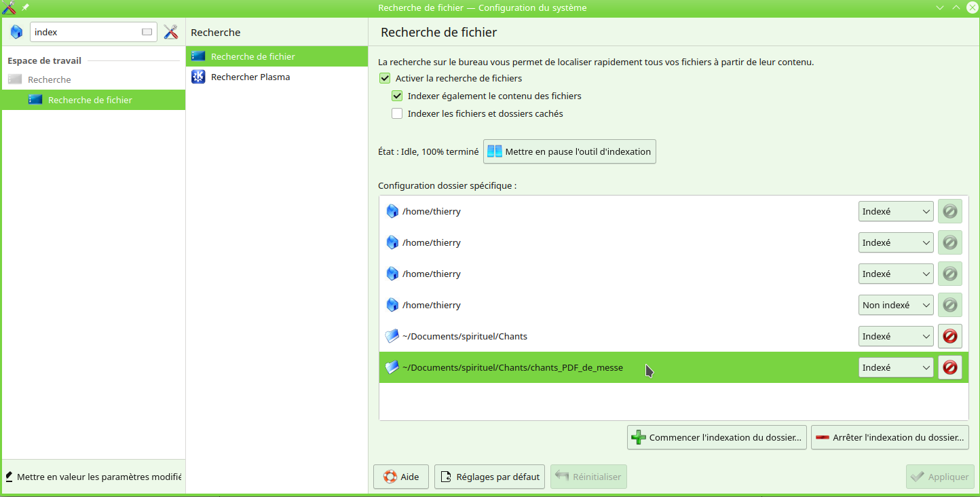The width and height of the screenshot is (980, 497).
Task: Uncheck Activer la recherche de fichiers
Action: [x=385, y=78]
